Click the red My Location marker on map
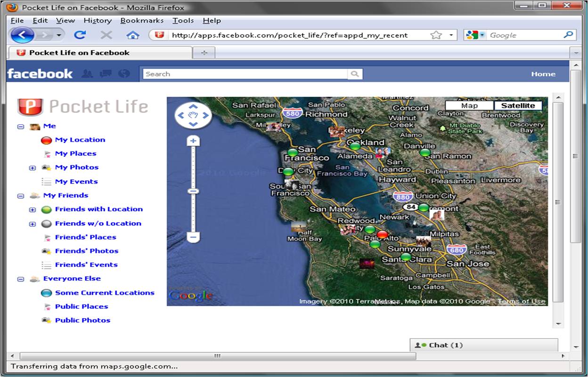This screenshot has height=377, width=588. click(x=383, y=234)
